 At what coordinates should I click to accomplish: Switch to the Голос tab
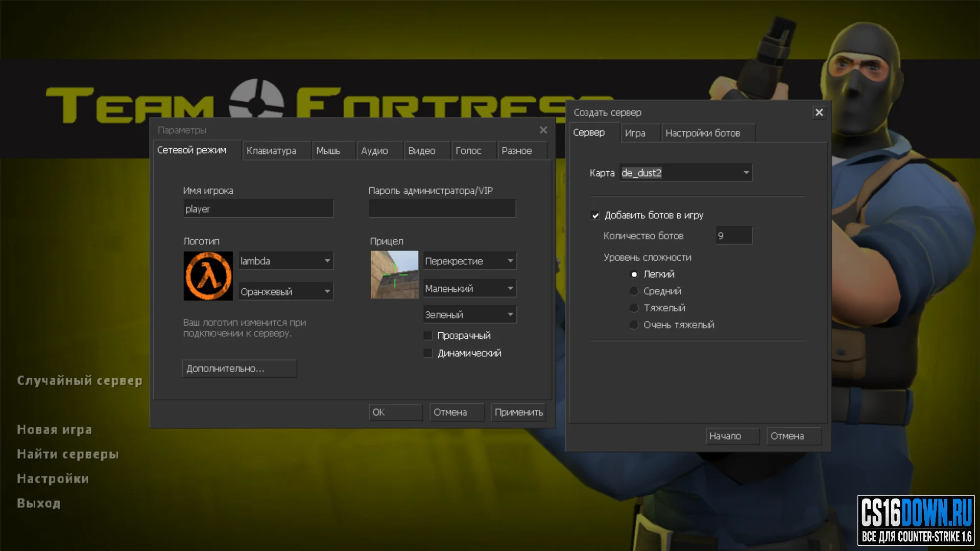point(474,151)
